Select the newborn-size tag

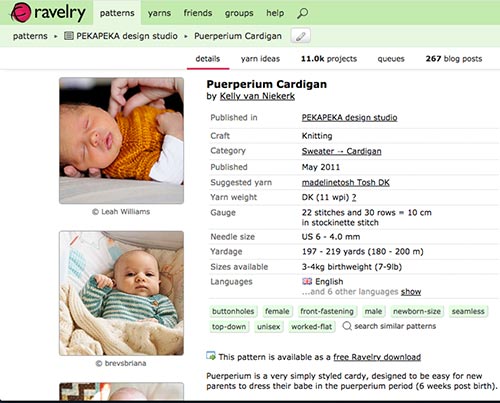pyautogui.click(x=417, y=311)
